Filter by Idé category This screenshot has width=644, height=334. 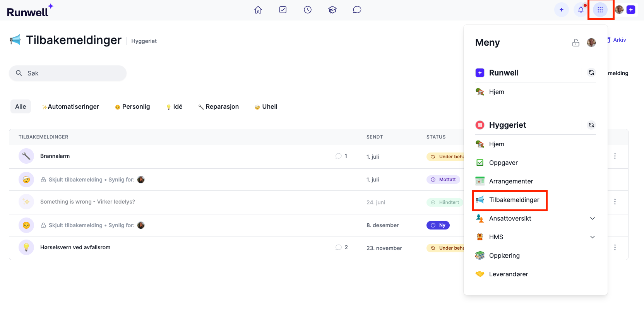(x=174, y=106)
